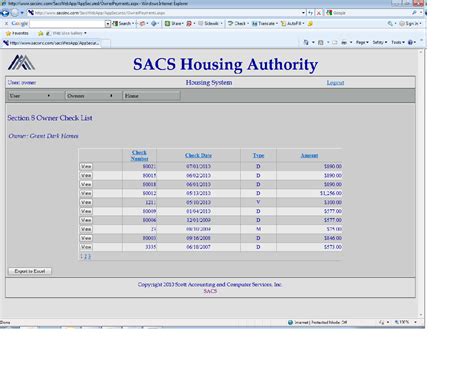Open the Safety menu in the command bar
The image size is (474, 365).
[380, 42]
